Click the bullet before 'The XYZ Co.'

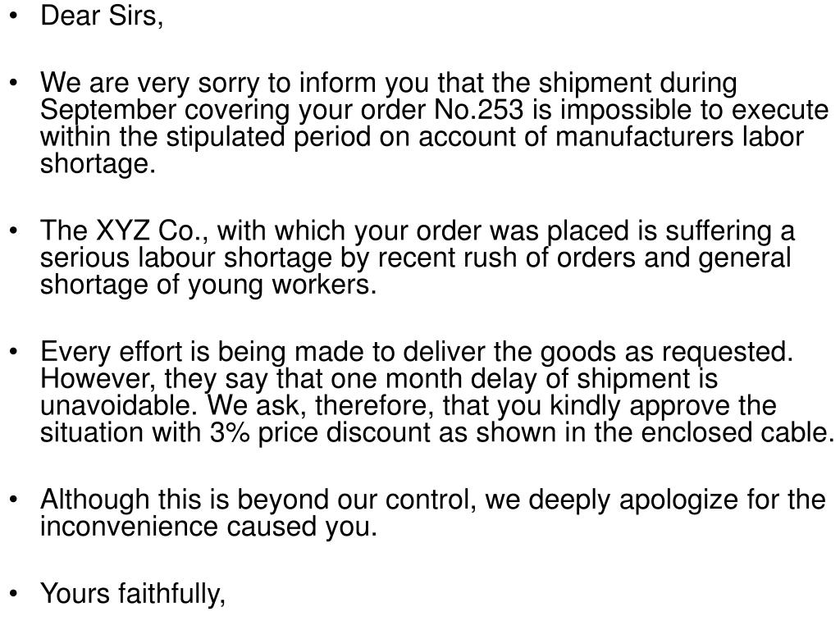[x=13, y=231]
